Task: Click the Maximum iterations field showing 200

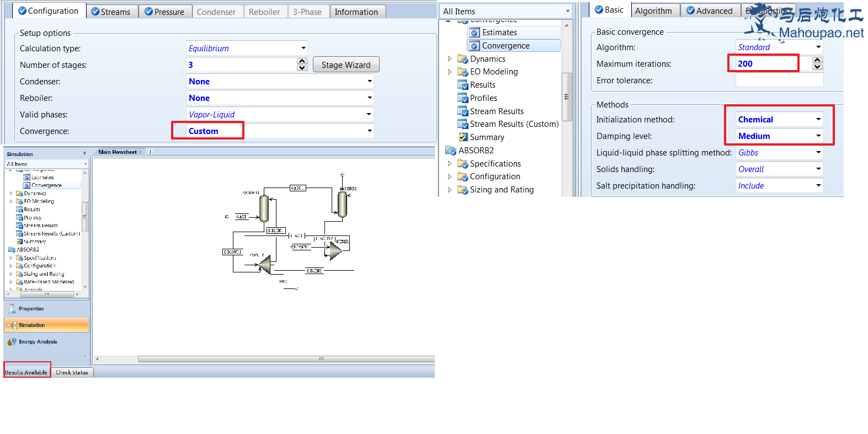Action: 774,64
